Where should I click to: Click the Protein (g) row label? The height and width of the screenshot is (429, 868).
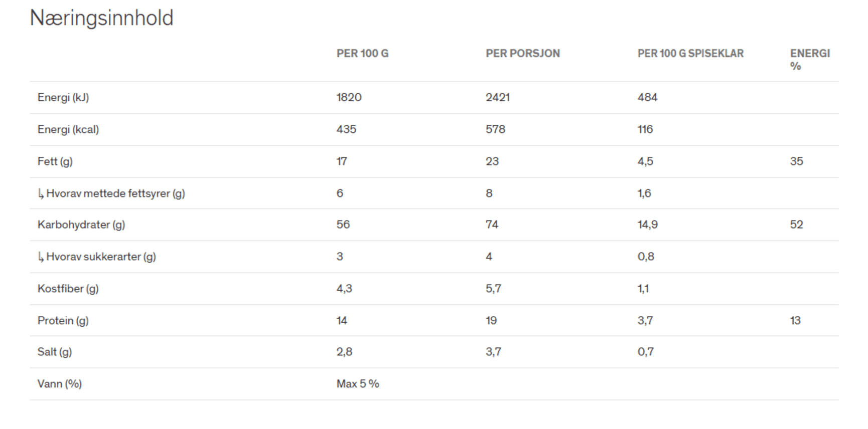pos(63,321)
